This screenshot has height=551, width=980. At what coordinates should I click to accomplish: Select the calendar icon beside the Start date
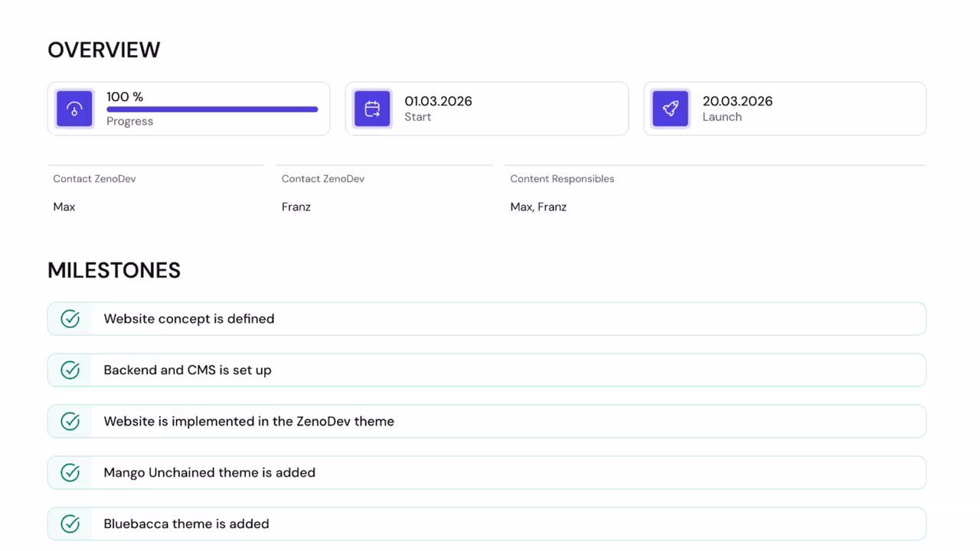[x=372, y=108]
